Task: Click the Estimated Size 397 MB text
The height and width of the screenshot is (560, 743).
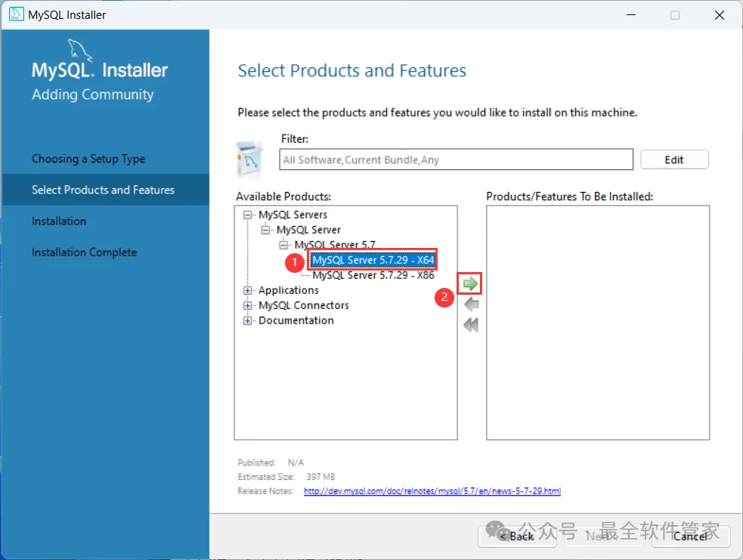Action: click(286, 477)
